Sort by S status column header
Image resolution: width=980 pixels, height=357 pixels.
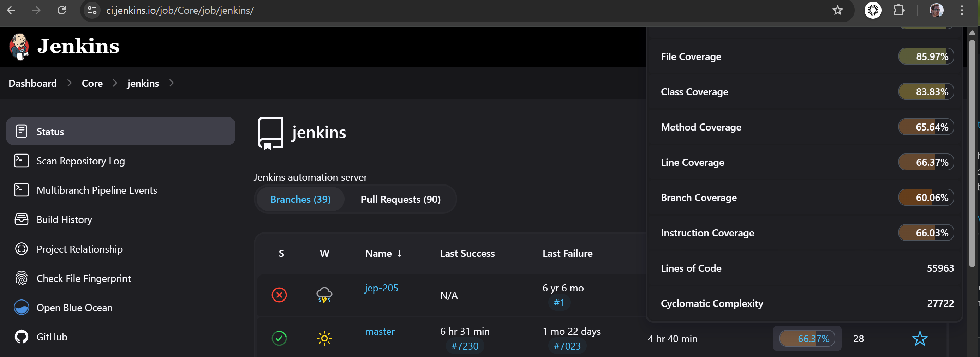(x=281, y=253)
